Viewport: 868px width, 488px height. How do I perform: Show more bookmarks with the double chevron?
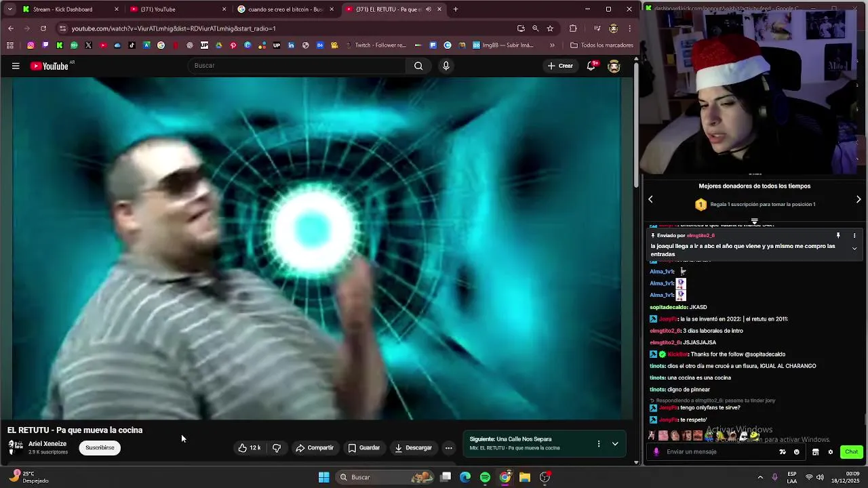(552, 45)
